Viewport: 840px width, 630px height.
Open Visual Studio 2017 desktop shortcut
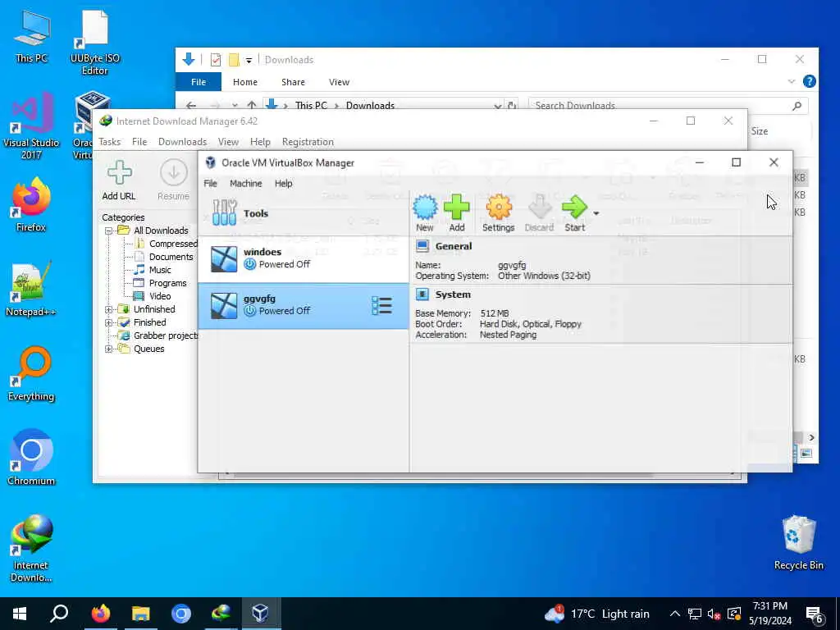point(31,126)
